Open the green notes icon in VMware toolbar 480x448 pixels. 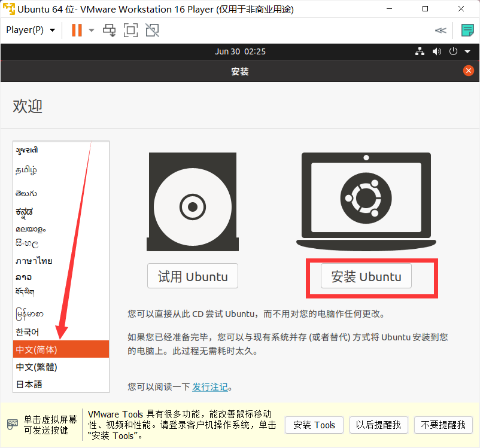coord(467,30)
